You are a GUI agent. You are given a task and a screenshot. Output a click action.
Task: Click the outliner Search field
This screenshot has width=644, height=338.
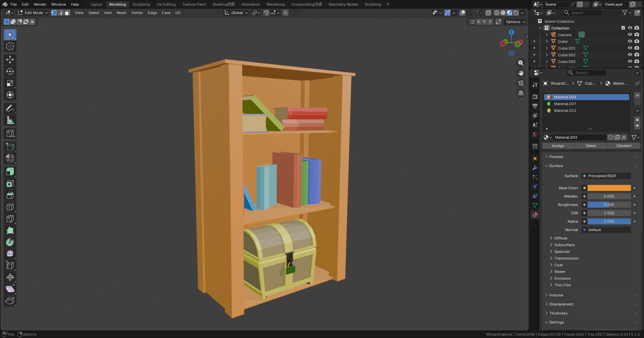click(x=583, y=13)
